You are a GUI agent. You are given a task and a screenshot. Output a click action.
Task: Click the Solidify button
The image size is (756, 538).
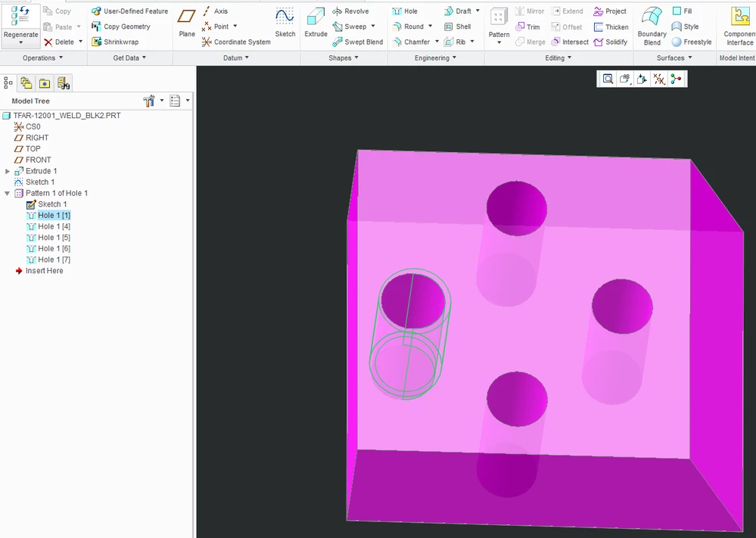point(611,42)
